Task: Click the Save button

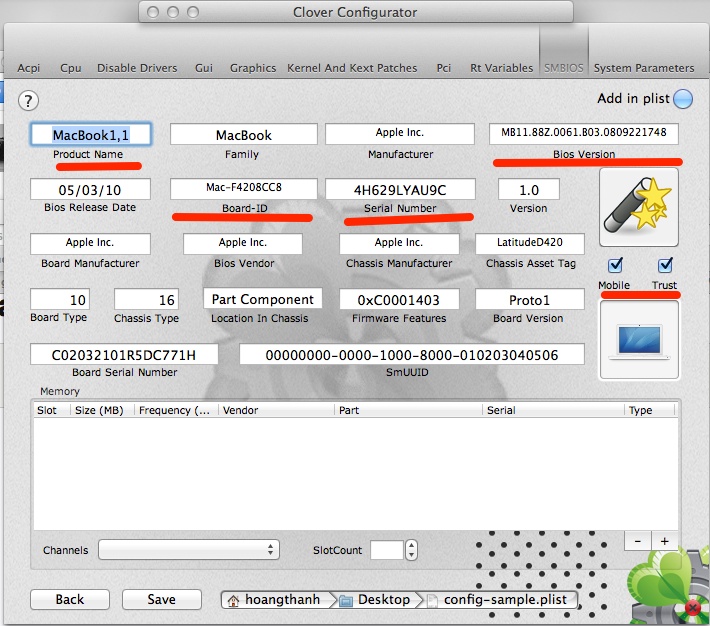Action: pyautogui.click(x=161, y=599)
